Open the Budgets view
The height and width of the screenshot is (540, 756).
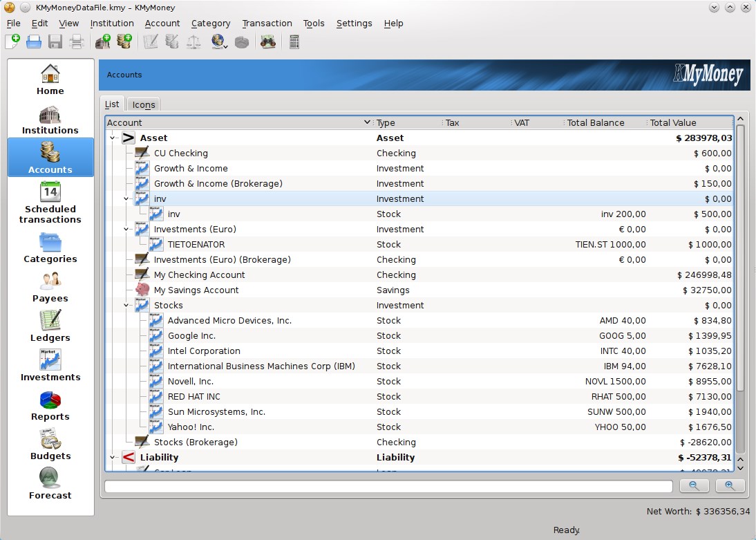tap(50, 445)
